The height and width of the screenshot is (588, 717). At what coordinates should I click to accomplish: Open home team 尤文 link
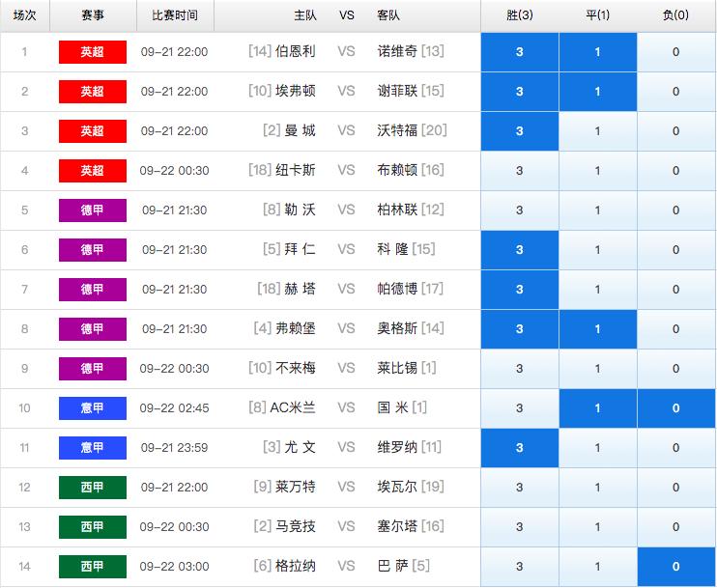pos(300,447)
